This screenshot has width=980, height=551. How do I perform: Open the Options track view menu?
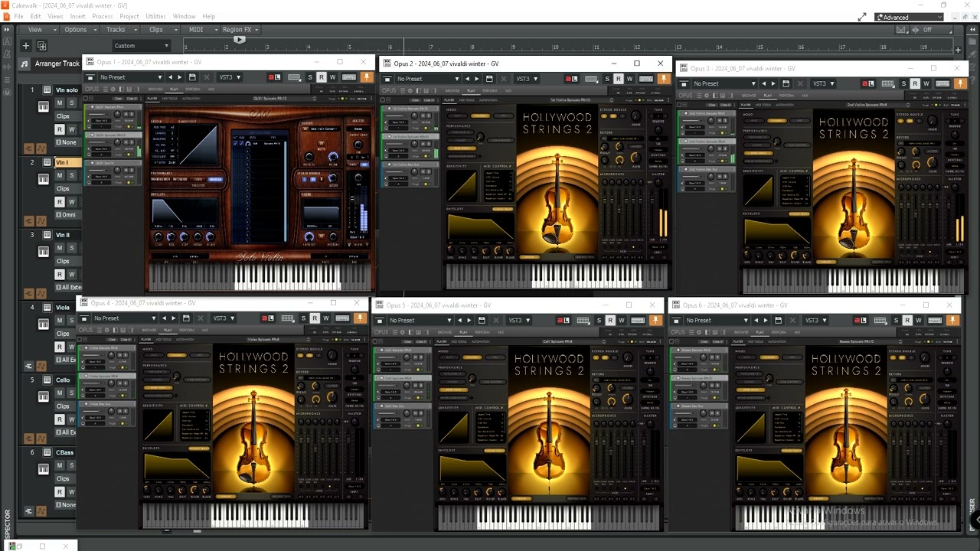tap(79, 30)
